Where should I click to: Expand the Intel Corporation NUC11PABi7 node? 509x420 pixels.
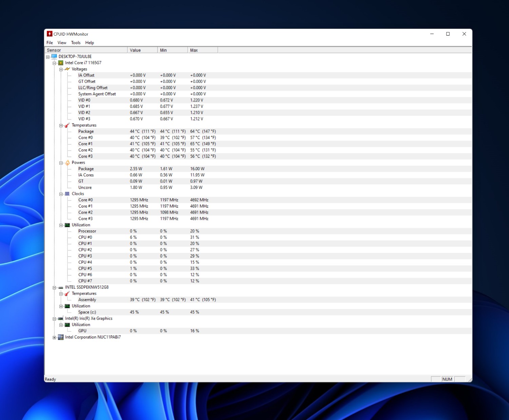tap(54, 338)
